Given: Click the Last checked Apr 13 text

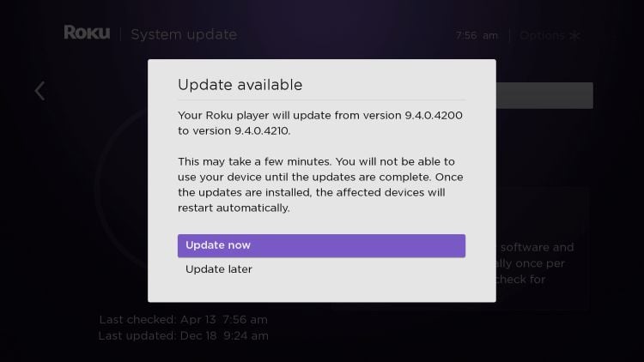Looking at the screenshot, I should (183, 320).
